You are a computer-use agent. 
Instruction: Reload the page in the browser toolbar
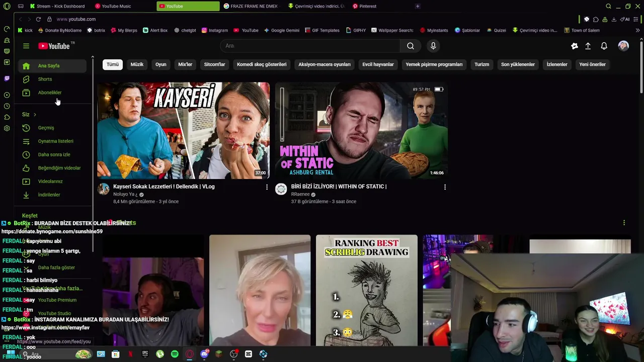pyautogui.click(x=38, y=19)
